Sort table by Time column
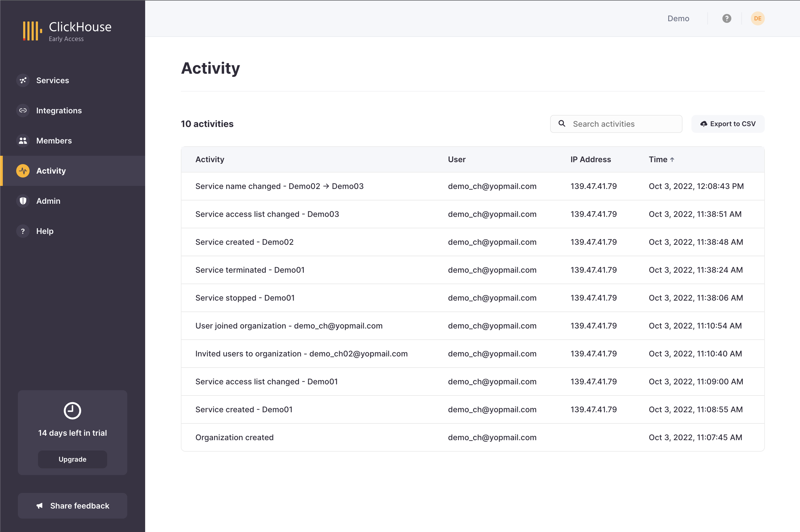The width and height of the screenshot is (800, 532). [x=661, y=159]
